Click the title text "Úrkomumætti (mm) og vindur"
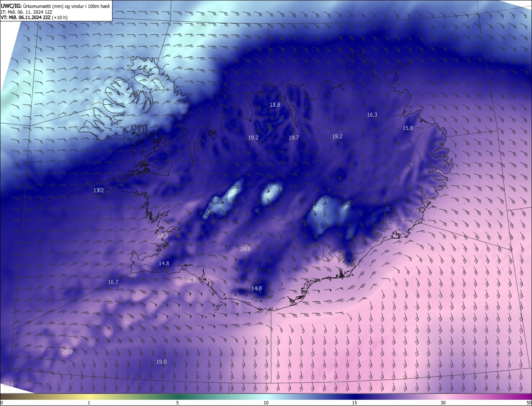The width and height of the screenshot is (532, 406). click(54, 6)
